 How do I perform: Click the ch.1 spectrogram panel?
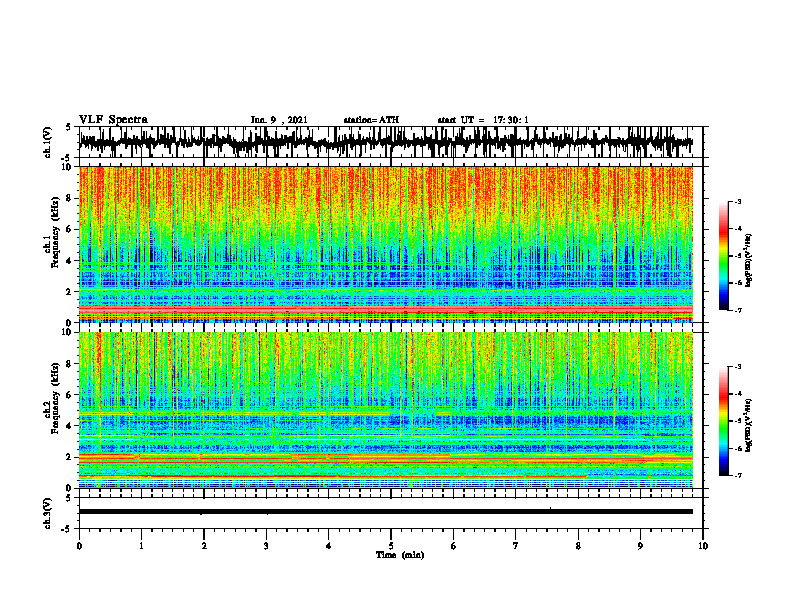(x=386, y=244)
